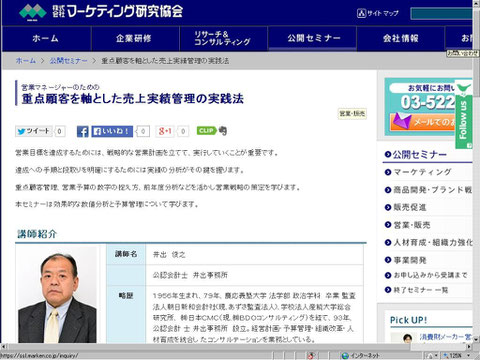Click the インターネット security zone globe icon

click(345, 356)
